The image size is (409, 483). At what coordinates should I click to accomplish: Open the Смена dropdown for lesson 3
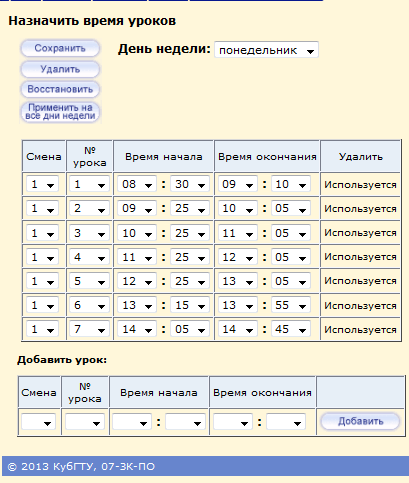pos(42,233)
